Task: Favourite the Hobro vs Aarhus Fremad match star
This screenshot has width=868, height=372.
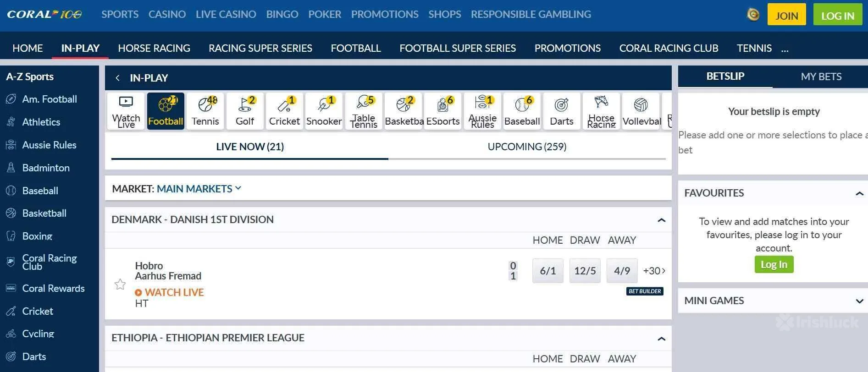Action: click(120, 284)
